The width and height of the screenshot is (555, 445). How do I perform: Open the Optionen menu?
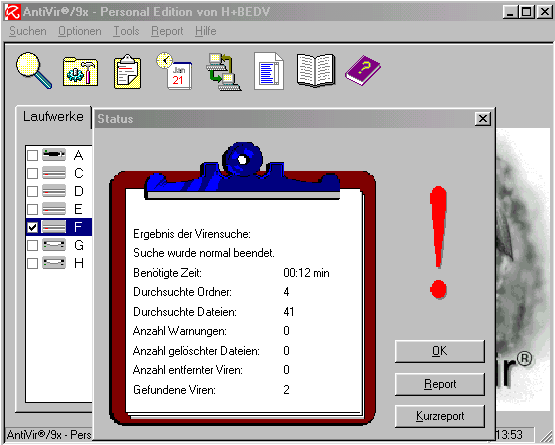(80, 31)
